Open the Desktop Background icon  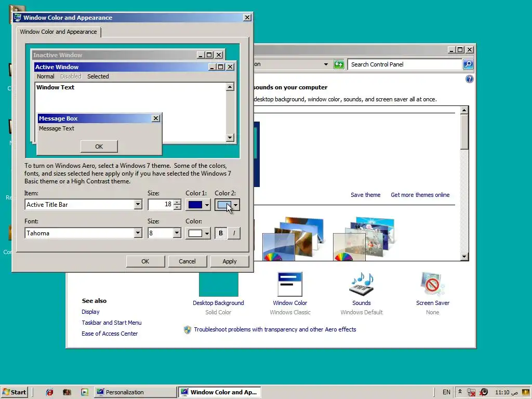click(x=219, y=284)
